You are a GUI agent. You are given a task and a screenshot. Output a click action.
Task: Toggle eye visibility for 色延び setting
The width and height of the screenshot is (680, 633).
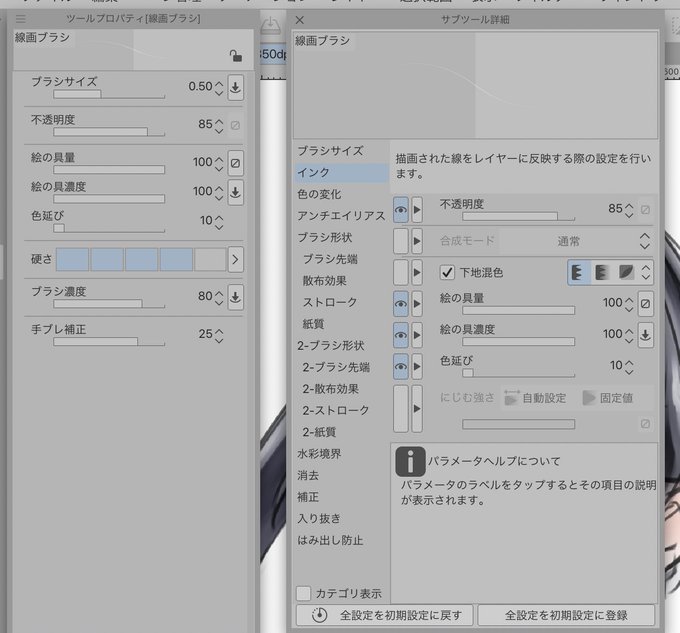click(x=401, y=366)
